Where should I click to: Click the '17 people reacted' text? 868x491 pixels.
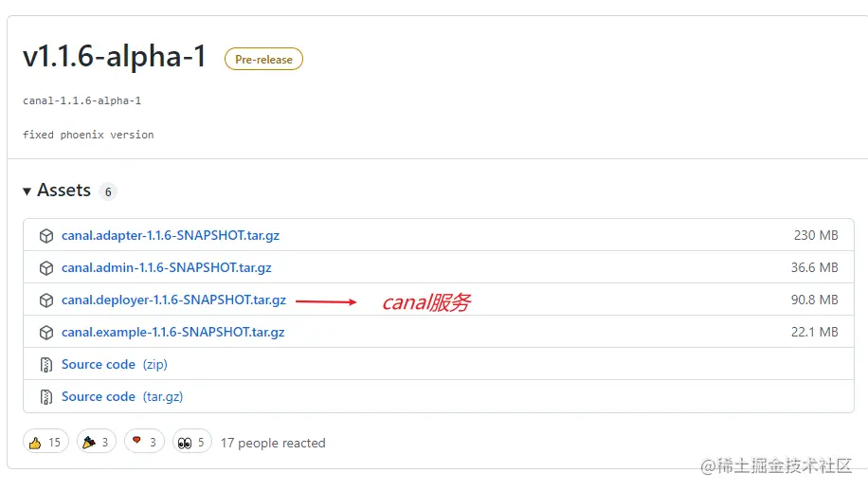[x=273, y=443]
